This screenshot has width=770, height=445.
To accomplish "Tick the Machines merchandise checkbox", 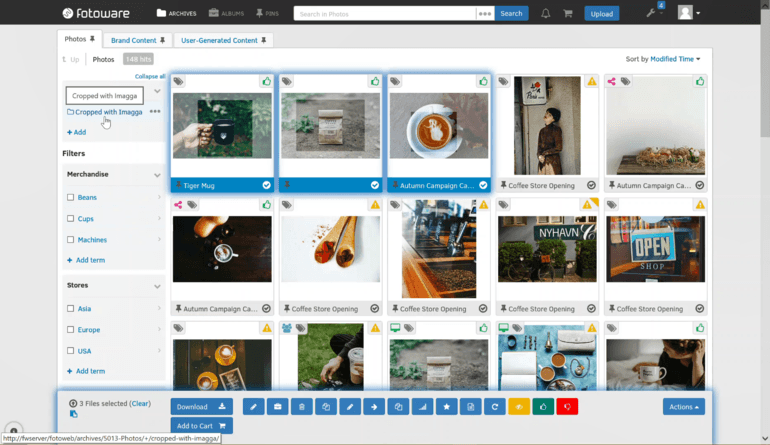I will pyautogui.click(x=71, y=240).
